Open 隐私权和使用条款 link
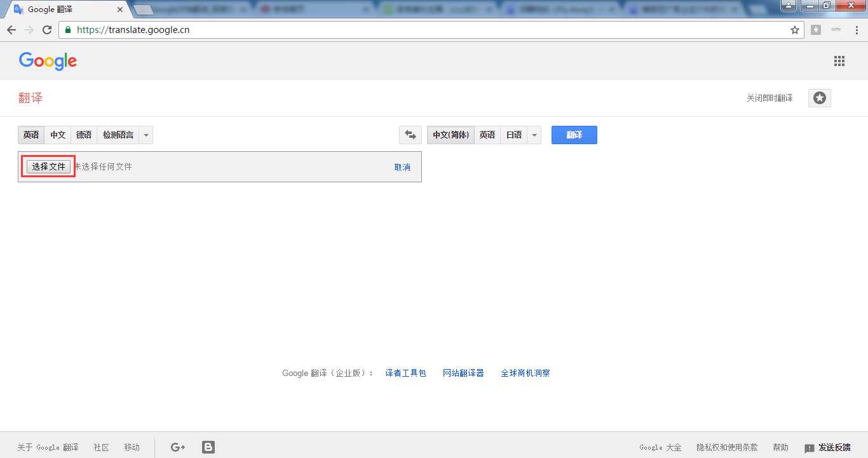 tap(727, 447)
